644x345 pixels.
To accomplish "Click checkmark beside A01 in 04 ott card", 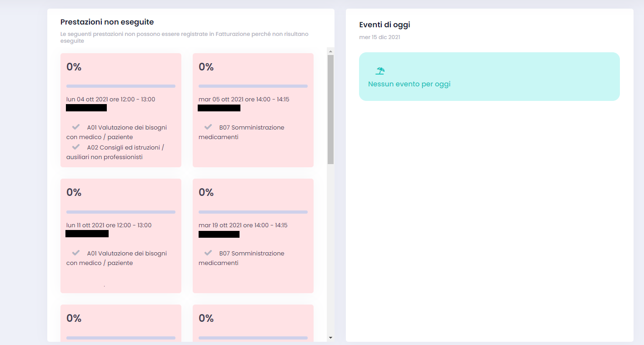I will coord(76,127).
